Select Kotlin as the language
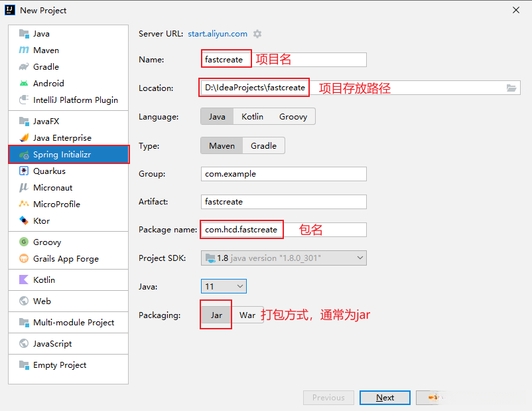Image resolution: width=532 pixels, height=411 pixels. (x=252, y=116)
